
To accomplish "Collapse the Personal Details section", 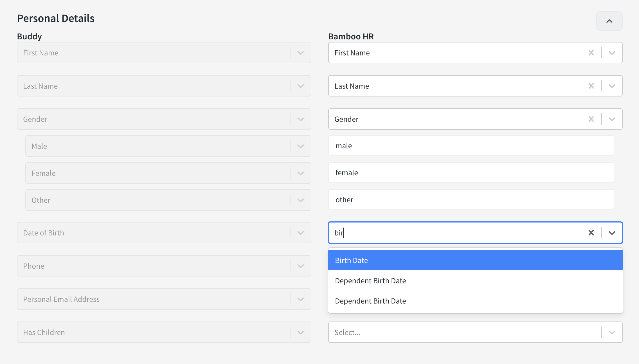I will 609,21.
